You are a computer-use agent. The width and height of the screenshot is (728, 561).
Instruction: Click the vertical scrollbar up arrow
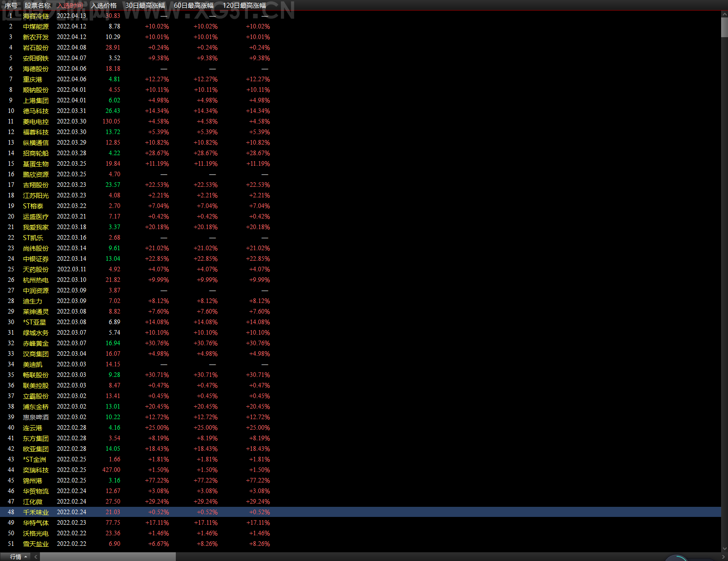pos(724,14)
